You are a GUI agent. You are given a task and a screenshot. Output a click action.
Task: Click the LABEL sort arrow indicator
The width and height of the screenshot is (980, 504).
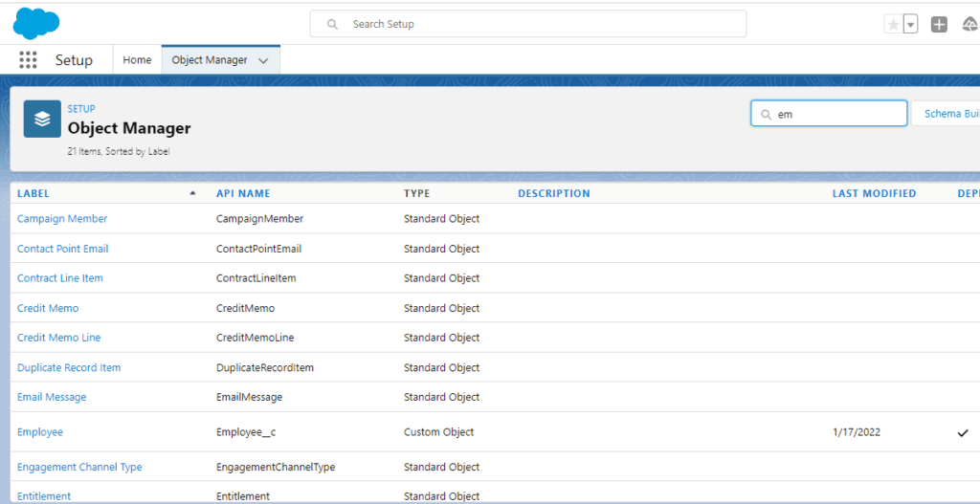pyautogui.click(x=192, y=193)
